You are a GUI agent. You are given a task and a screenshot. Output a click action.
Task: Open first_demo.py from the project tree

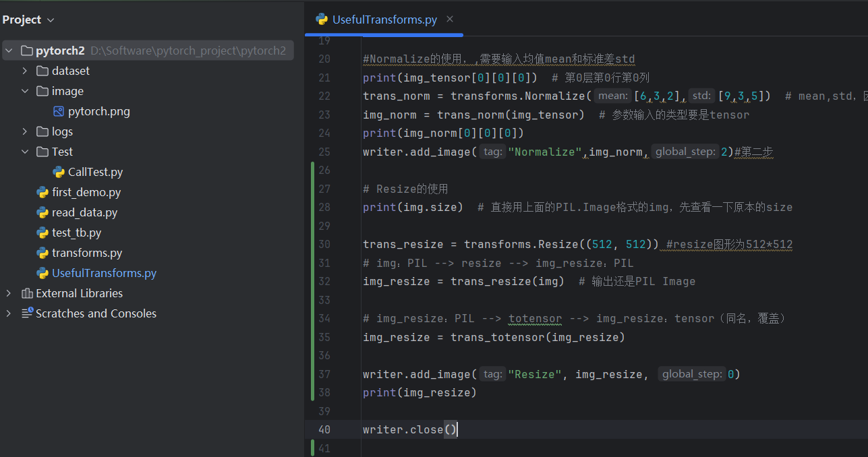click(x=88, y=192)
